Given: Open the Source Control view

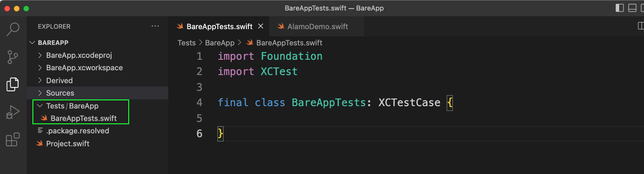Looking at the screenshot, I should (x=13, y=57).
